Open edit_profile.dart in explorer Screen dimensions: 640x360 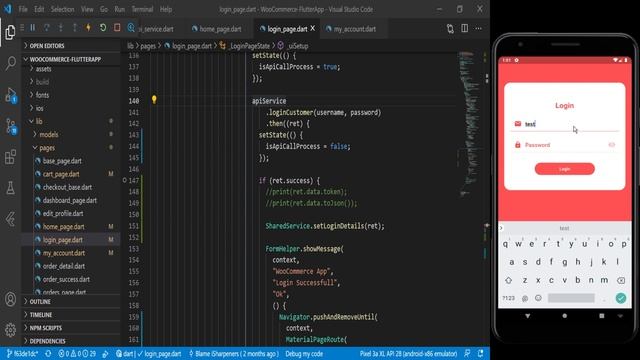click(63, 213)
